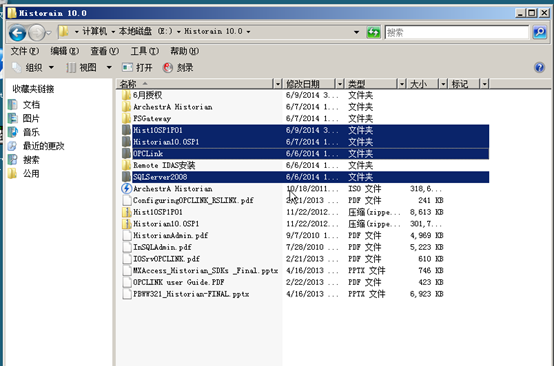Select the PBWW321_Historian-FINAL.pptx file icon
This screenshot has height=366, width=554.
tap(126, 294)
